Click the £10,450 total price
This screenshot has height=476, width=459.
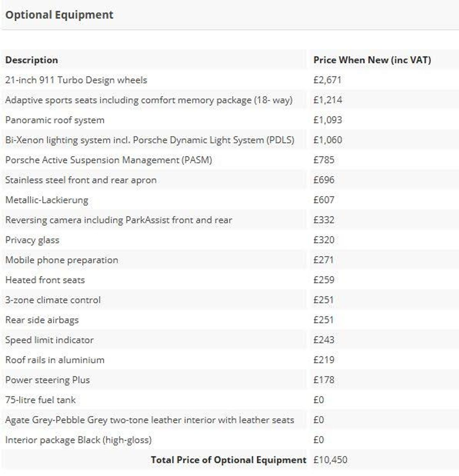(x=330, y=460)
